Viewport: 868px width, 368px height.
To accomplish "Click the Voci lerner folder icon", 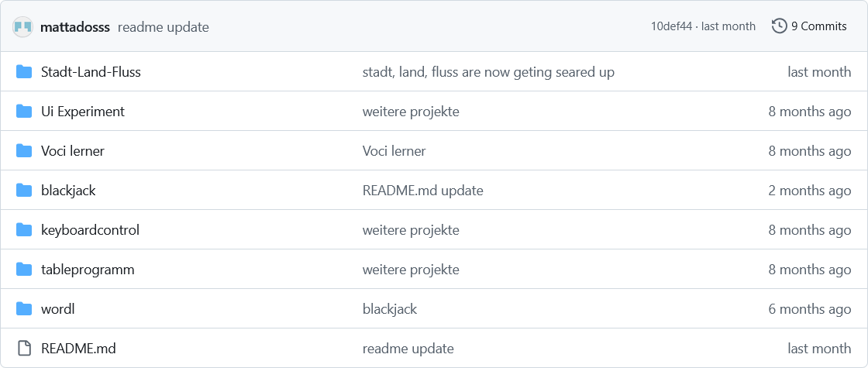I will 24,151.
